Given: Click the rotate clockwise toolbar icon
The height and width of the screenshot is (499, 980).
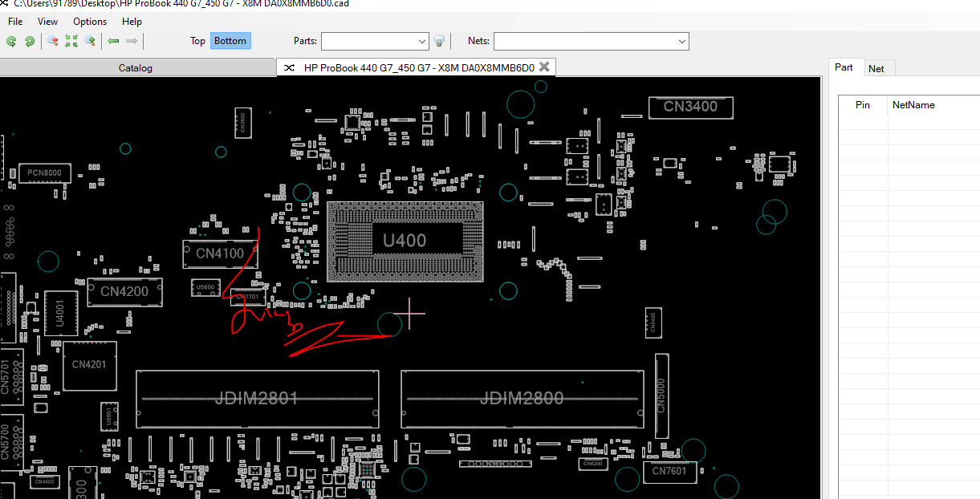Looking at the screenshot, I should (x=30, y=41).
